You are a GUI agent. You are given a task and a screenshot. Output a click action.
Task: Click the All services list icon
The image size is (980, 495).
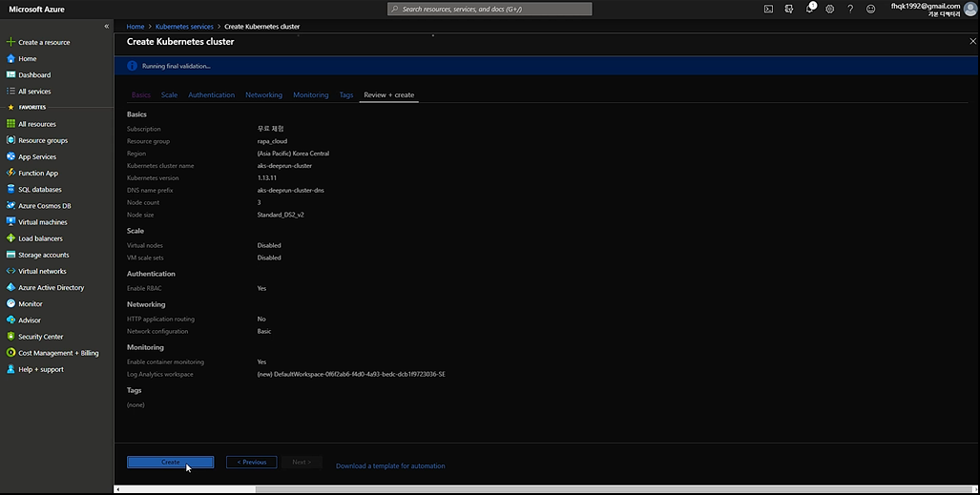(10, 91)
